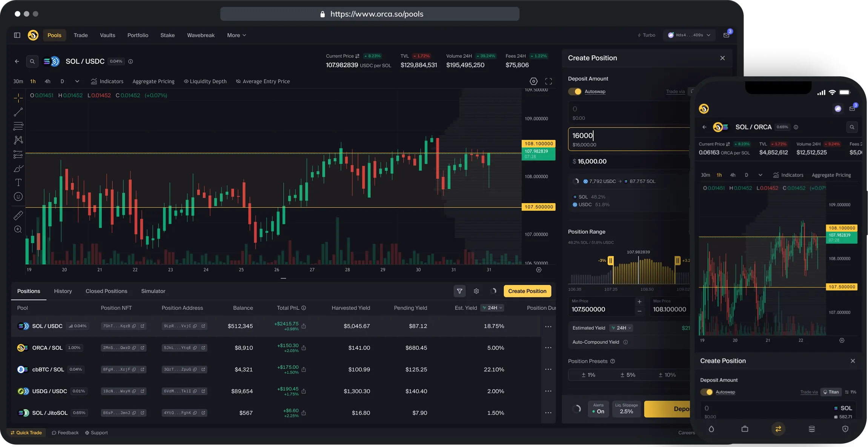Viewport: 868px width, 447px height.
Task: Open the More navigation dropdown
Action: click(237, 35)
